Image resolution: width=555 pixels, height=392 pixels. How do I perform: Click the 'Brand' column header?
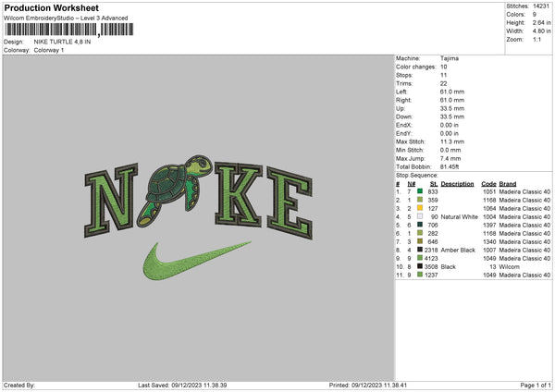point(508,184)
